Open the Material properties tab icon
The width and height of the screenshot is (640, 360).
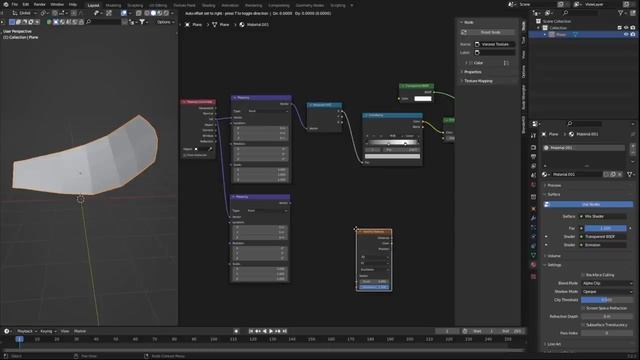(x=533, y=265)
